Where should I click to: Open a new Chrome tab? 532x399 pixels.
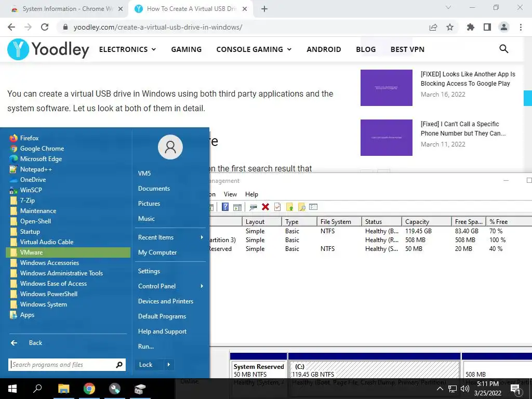coord(264,9)
